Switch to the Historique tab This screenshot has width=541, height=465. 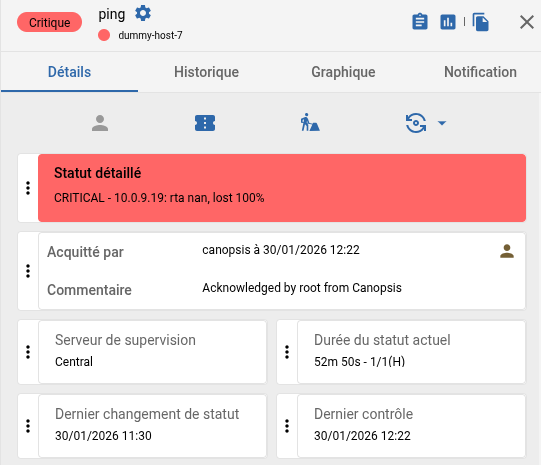pos(206,72)
